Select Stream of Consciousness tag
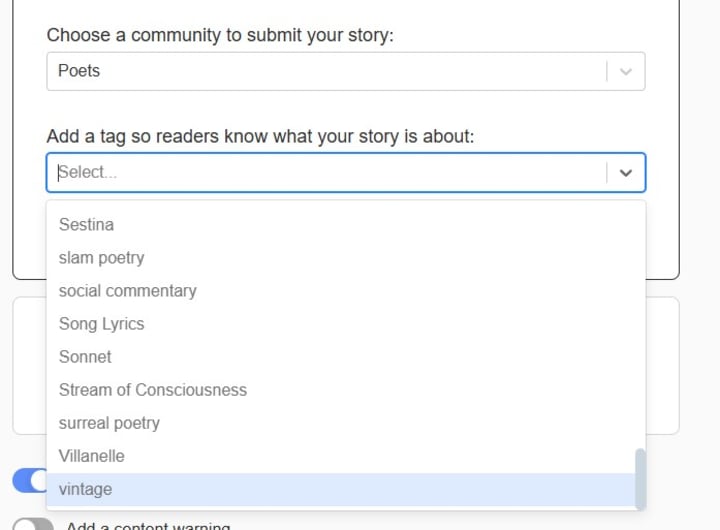Screen dimensions: 720x530 pos(152,390)
